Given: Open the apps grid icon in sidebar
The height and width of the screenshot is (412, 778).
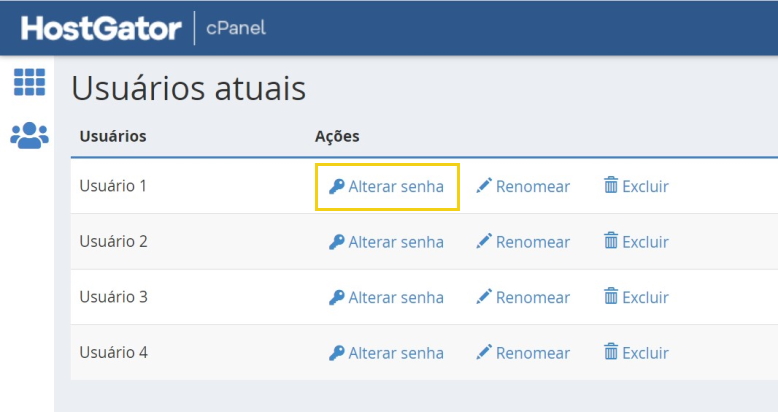Looking at the screenshot, I should (29, 82).
